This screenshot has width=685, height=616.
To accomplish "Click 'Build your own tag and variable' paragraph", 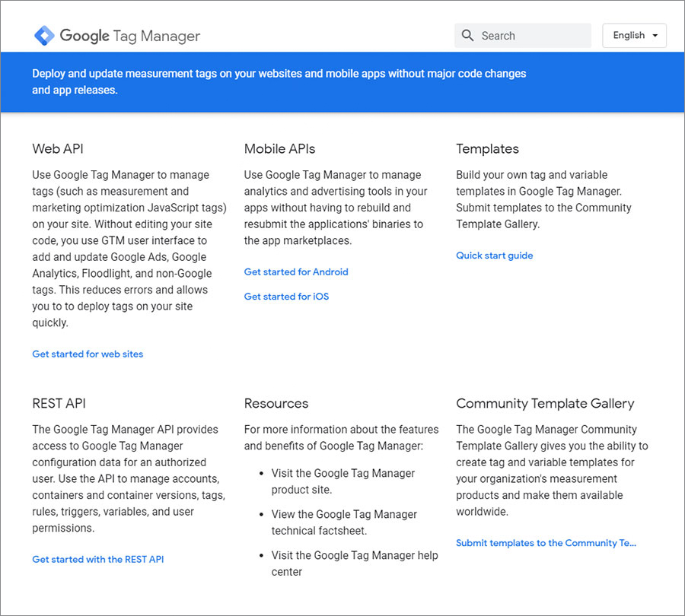I will (x=543, y=199).
